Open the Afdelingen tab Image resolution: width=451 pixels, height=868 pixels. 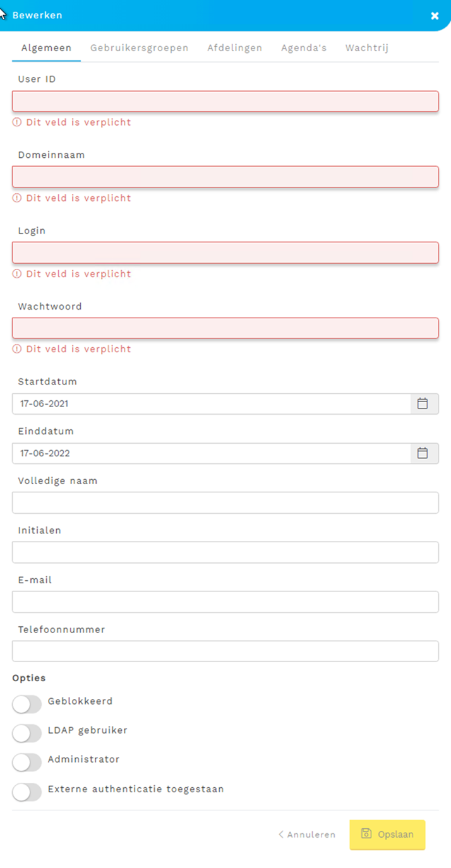[x=234, y=48]
